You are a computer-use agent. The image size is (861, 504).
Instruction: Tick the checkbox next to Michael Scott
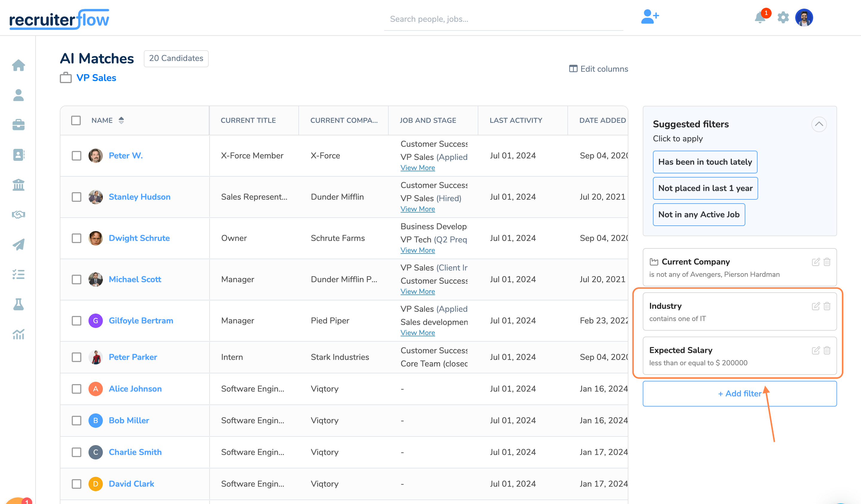coord(76,280)
